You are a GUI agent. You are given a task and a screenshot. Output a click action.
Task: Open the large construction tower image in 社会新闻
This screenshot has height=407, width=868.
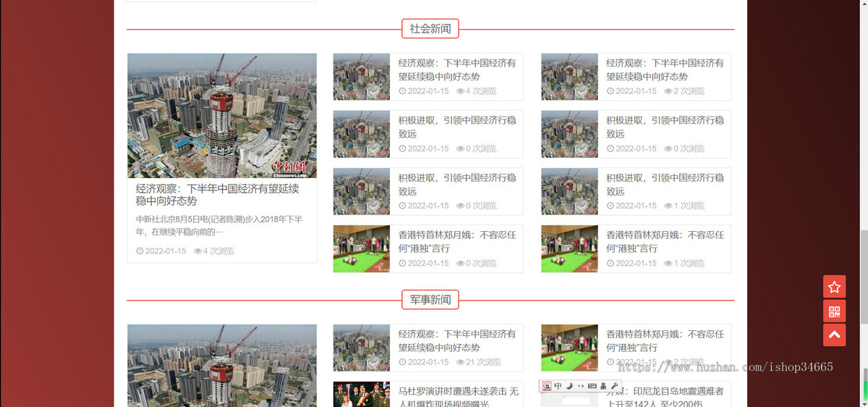(x=222, y=115)
